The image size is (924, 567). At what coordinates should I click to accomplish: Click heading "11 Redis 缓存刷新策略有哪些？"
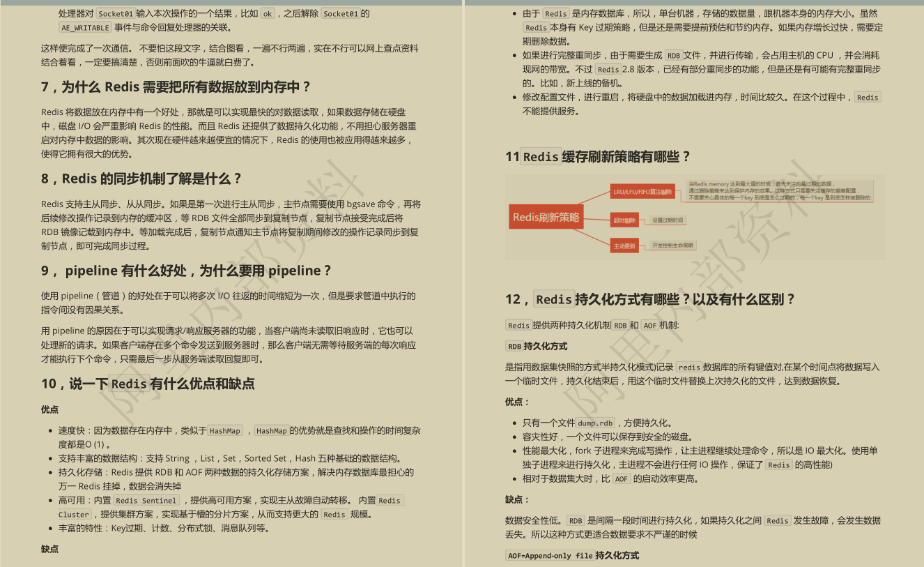tap(598, 157)
